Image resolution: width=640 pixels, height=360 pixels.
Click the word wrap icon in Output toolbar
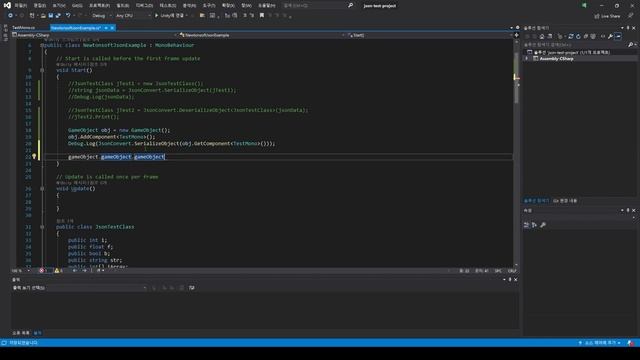(191, 288)
